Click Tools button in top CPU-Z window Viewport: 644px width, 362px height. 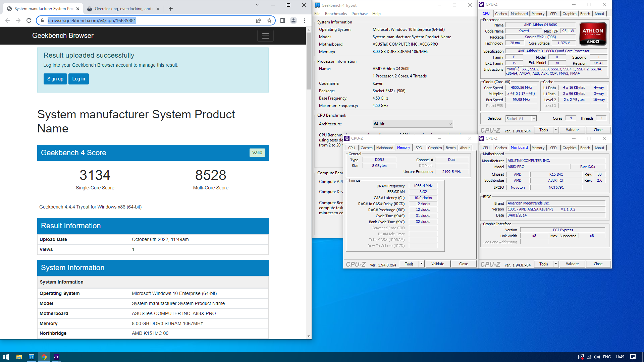pyautogui.click(x=544, y=130)
